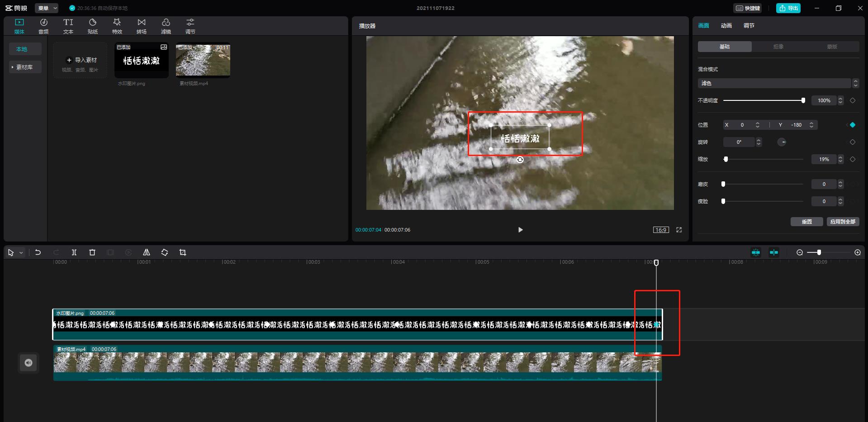Screen dimensions: 868x422
Task: Click the 应用到全部 (Apply to all) button
Action: (843, 222)
